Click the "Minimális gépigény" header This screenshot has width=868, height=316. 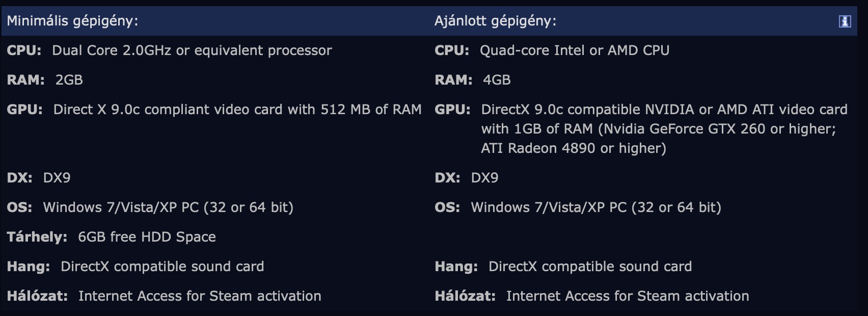point(72,21)
